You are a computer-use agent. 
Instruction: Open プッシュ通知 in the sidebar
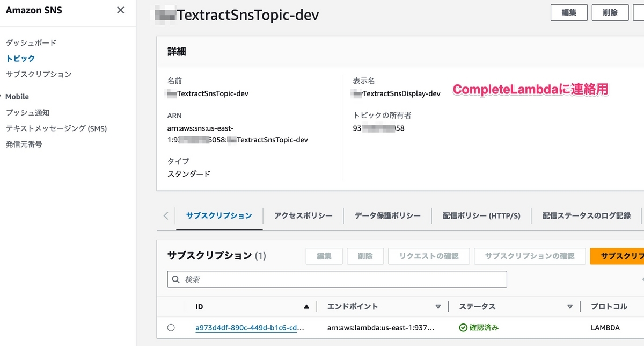tap(27, 113)
